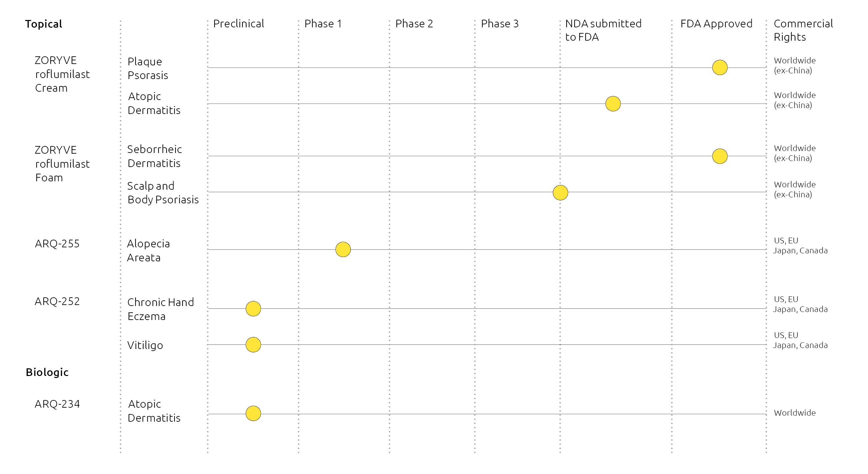Select the Biologic section heading

point(47,372)
